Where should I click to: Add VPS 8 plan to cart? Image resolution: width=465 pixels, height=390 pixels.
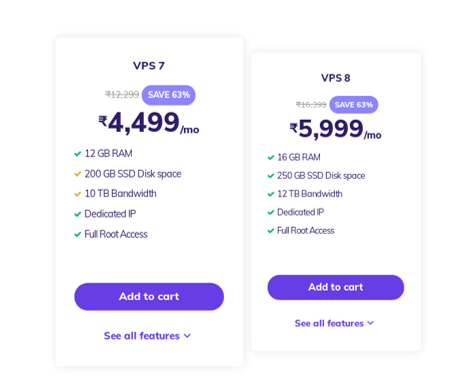[x=336, y=287]
